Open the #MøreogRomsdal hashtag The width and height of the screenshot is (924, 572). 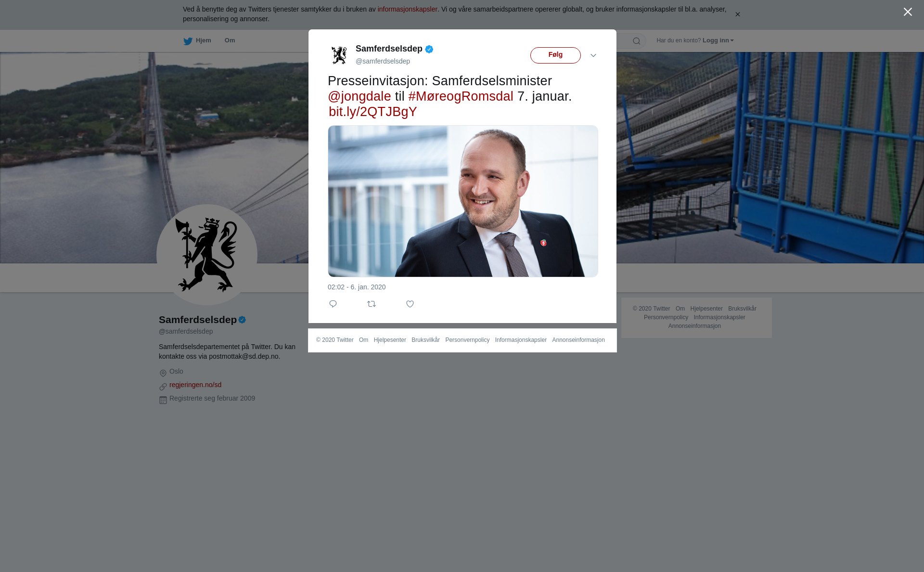click(461, 96)
